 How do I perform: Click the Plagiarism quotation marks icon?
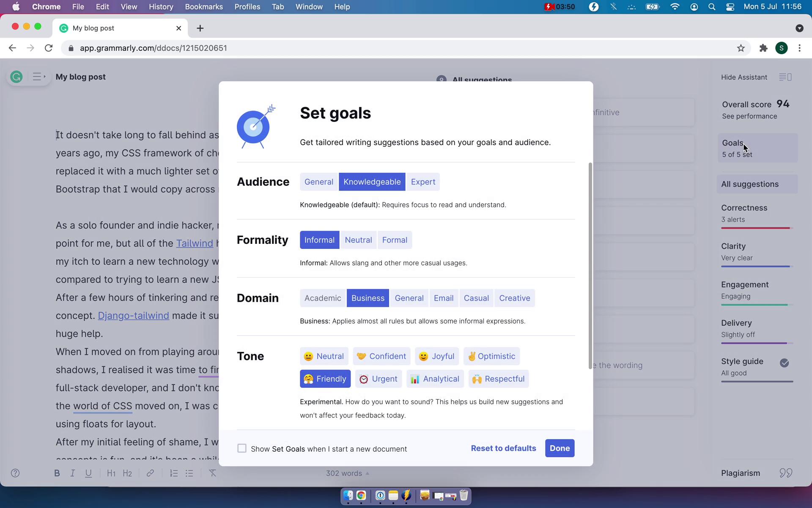point(786,473)
